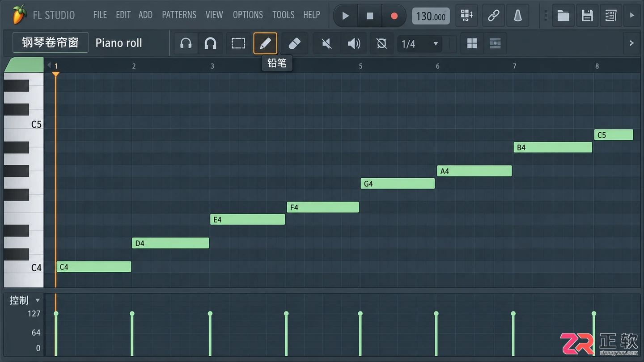Click the 130.000 tempo field
Viewport: 644px width, 362px height.
coord(431,17)
